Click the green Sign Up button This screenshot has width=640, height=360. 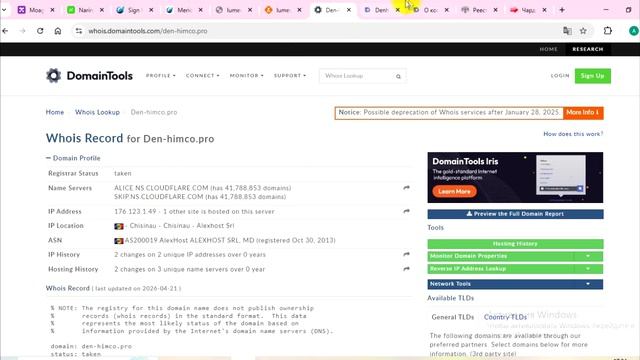click(593, 76)
